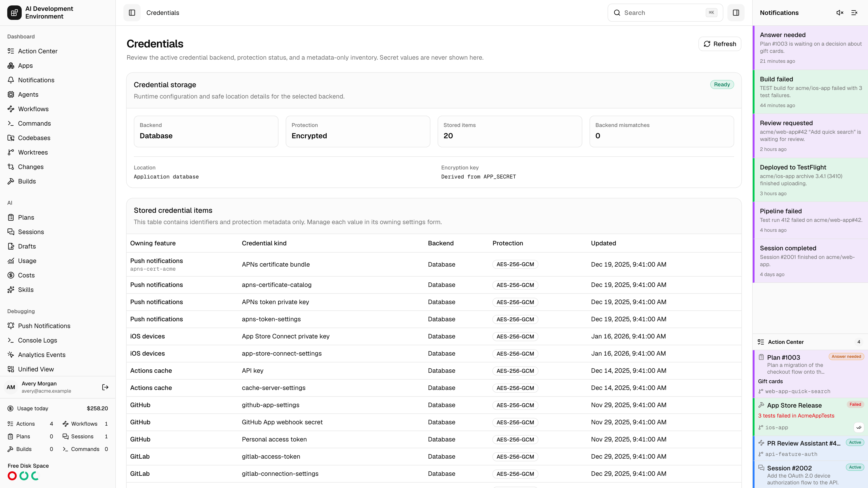Click the App Store Connect private key row

[x=434, y=336]
